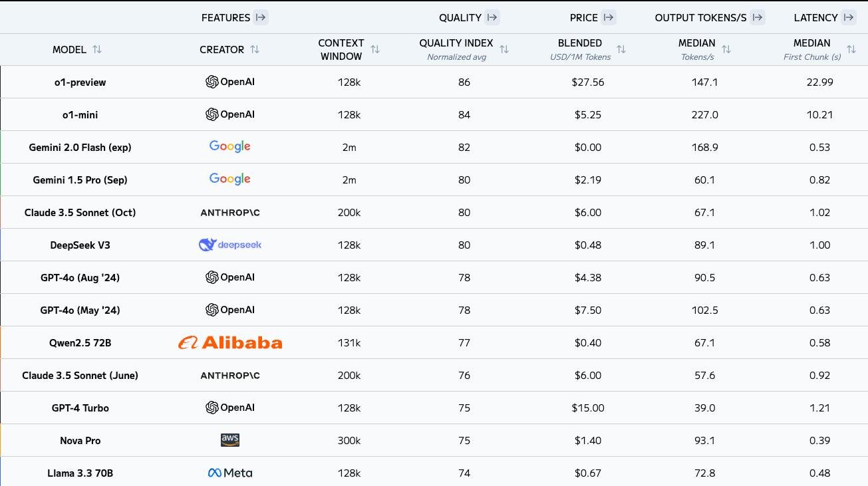The width and height of the screenshot is (868, 486).
Task: Expand the Output Tokens/s column group
Action: 758,17
